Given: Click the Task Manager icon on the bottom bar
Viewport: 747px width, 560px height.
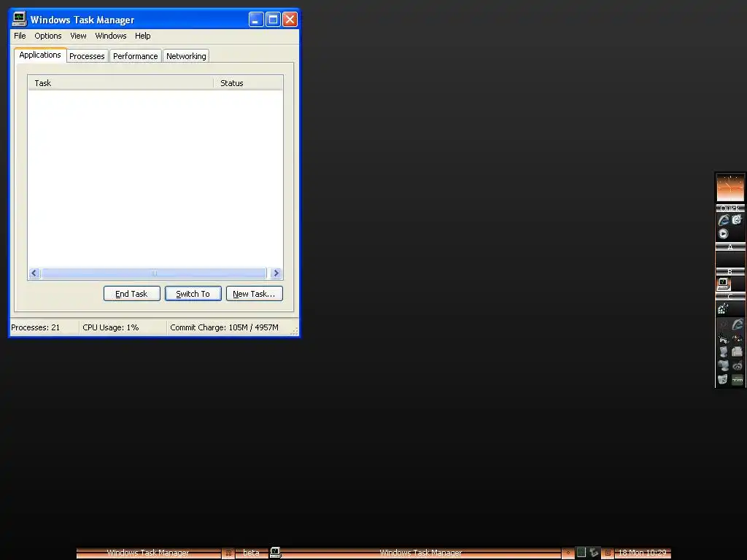Looking at the screenshot, I should [x=275, y=553].
